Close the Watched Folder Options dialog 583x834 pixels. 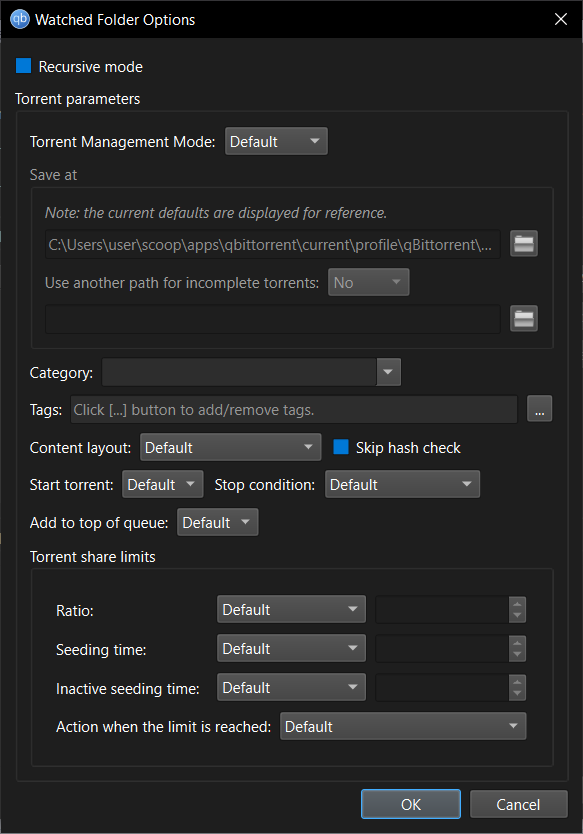point(561,19)
